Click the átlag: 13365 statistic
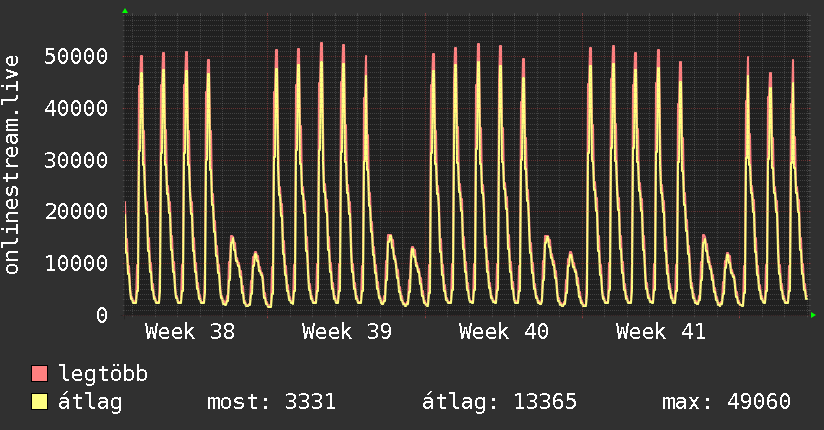Image resolution: width=824 pixels, height=430 pixels. click(x=499, y=402)
